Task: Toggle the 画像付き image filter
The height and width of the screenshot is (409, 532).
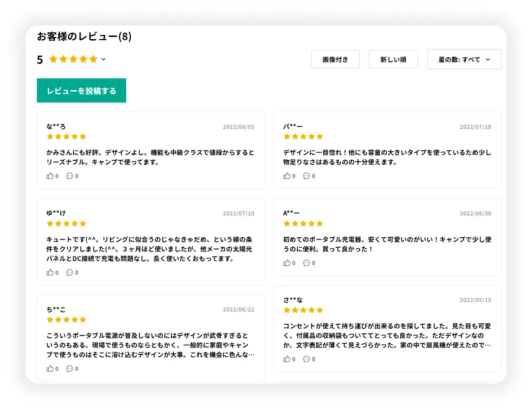Action: click(x=335, y=59)
